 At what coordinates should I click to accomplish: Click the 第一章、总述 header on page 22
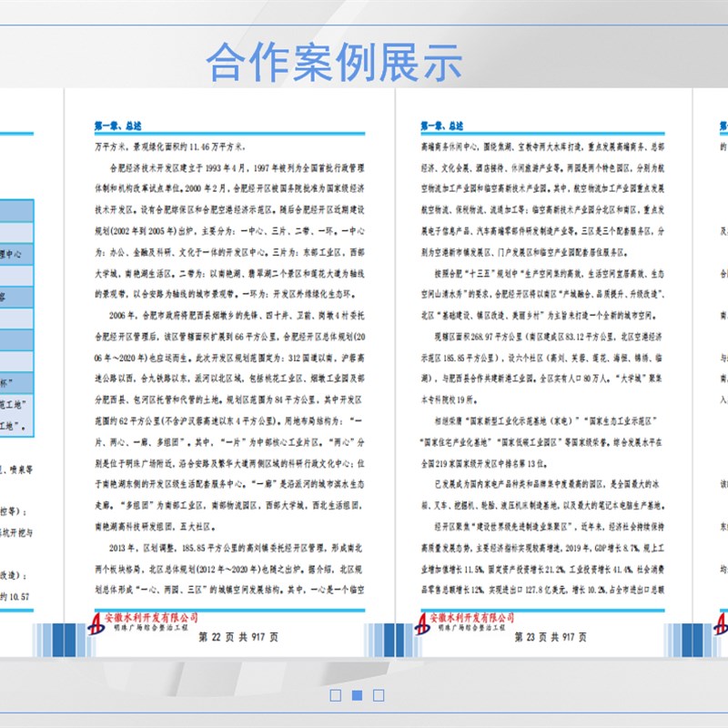coord(118,126)
